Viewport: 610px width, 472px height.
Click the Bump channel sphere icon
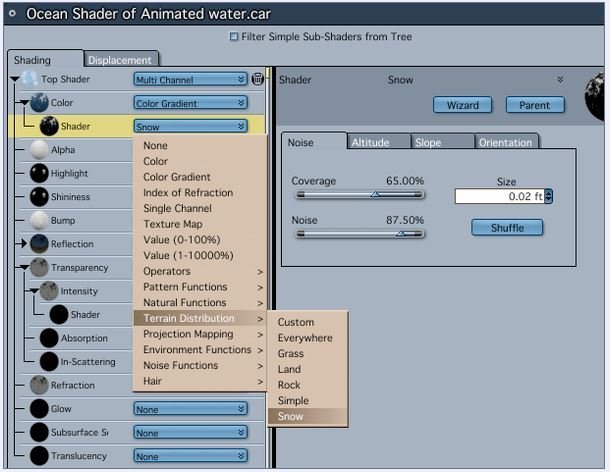[x=39, y=220]
